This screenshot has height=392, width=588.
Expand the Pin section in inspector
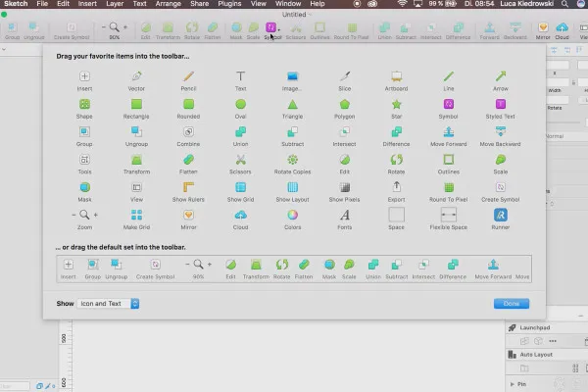(513, 384)
